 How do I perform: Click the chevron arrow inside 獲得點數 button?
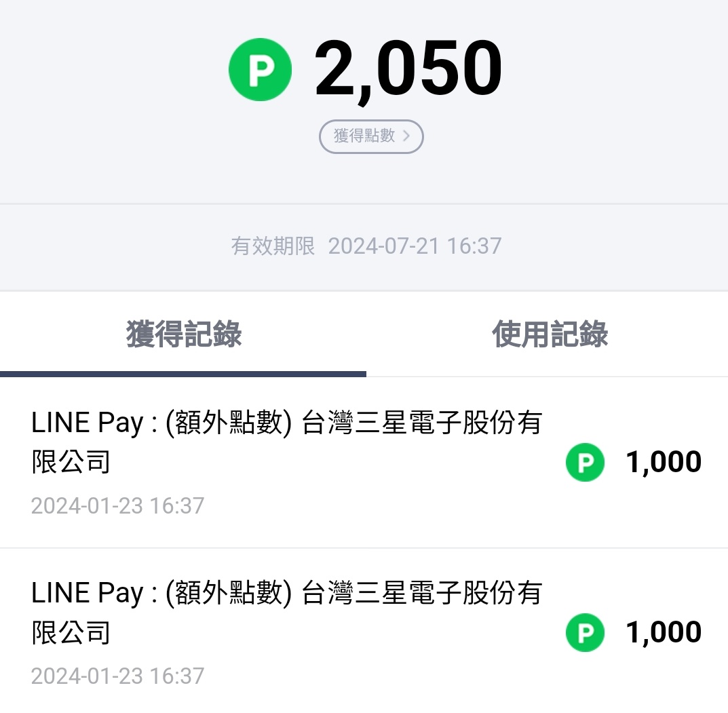406,136
